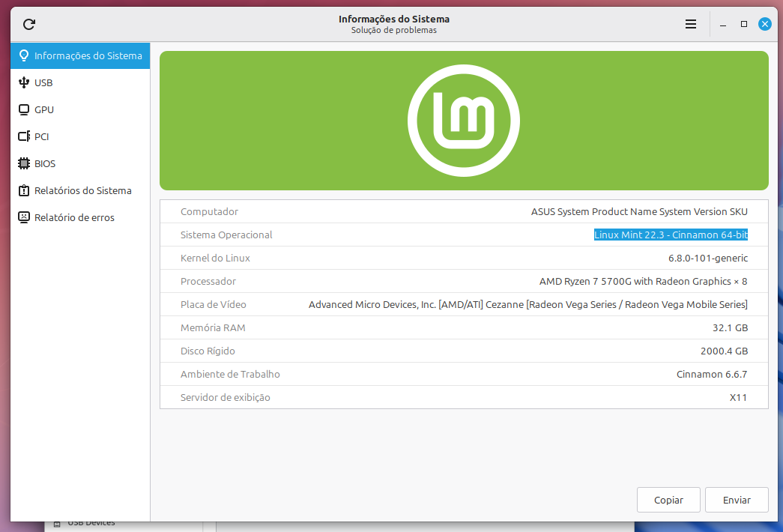Screen dimensions: 783x532
Task: Click the BIOS chip icon in the sidebar
Action: tap(24, 163)
